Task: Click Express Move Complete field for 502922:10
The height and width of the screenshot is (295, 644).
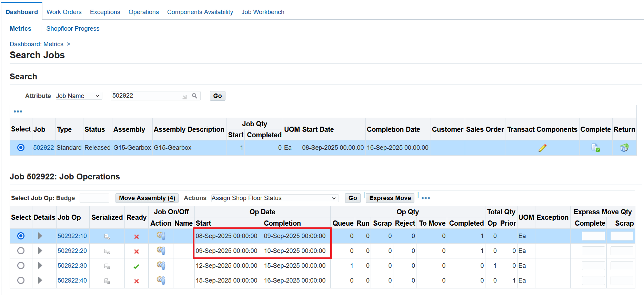Action: 593,236
